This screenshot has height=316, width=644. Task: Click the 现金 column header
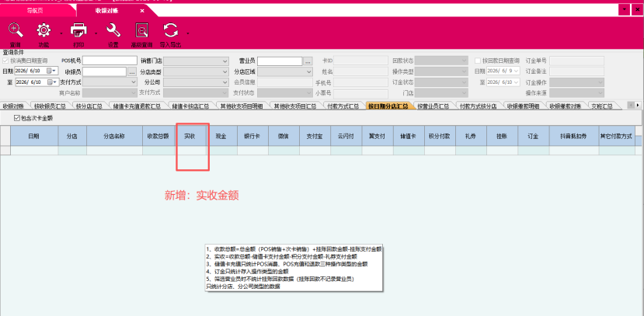221,135
